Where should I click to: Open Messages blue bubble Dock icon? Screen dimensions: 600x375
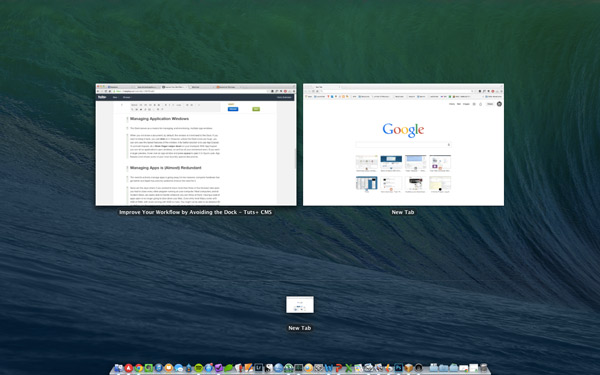[179, 368]
